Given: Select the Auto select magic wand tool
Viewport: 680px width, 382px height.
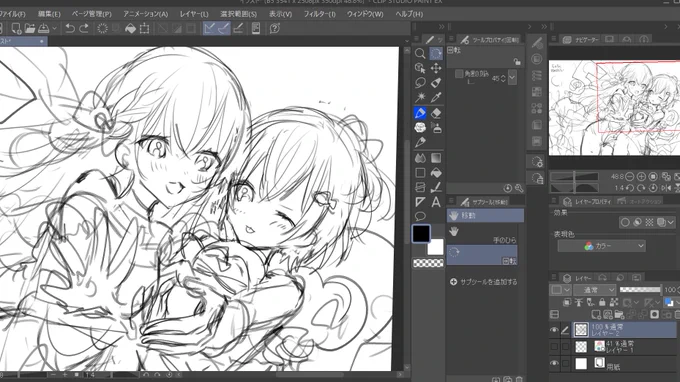Looking at the screenshot, I should click(x=420, y=97).
